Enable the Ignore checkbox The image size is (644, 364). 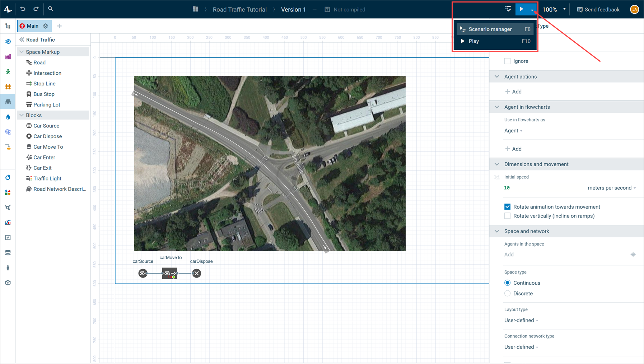tap(507, 61)
